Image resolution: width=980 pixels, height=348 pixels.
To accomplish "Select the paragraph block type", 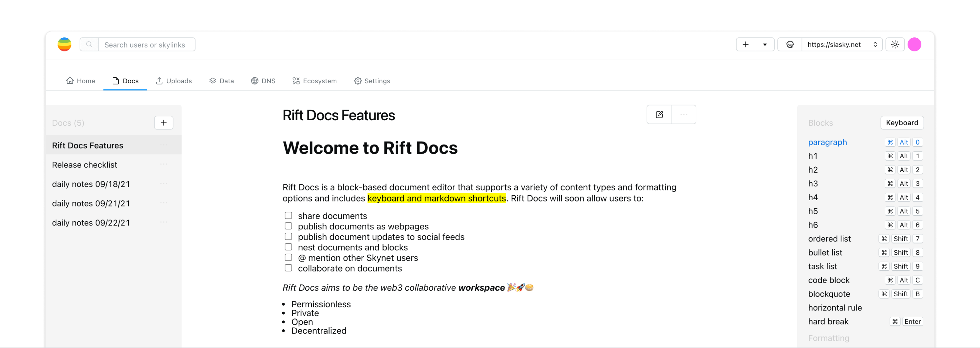I will [865, 142].
